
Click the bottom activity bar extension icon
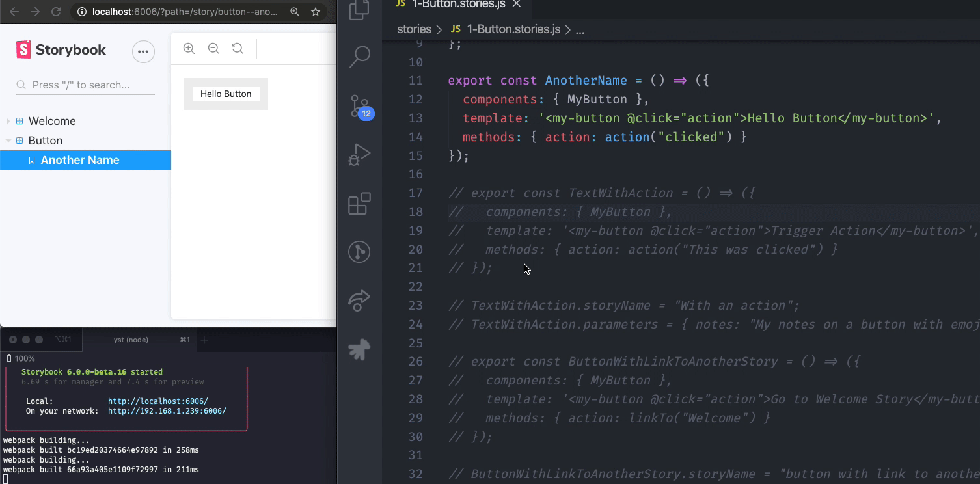point(359,349)
